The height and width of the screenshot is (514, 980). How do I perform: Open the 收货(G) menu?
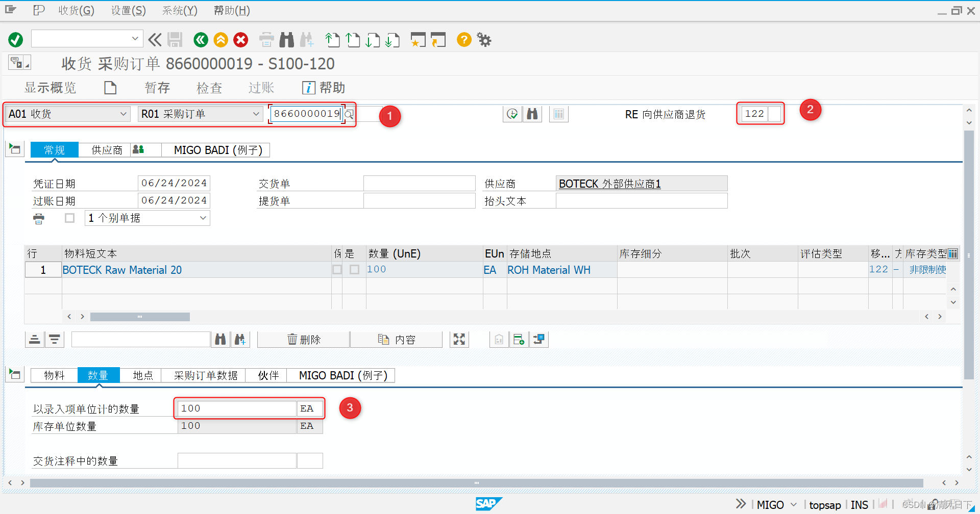(76, 10)
